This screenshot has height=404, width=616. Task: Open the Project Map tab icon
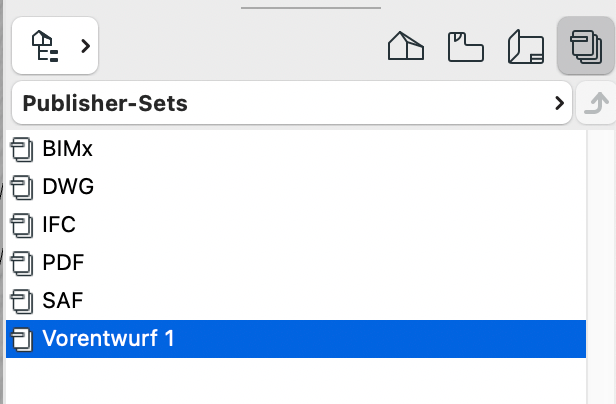click(406, 46)
